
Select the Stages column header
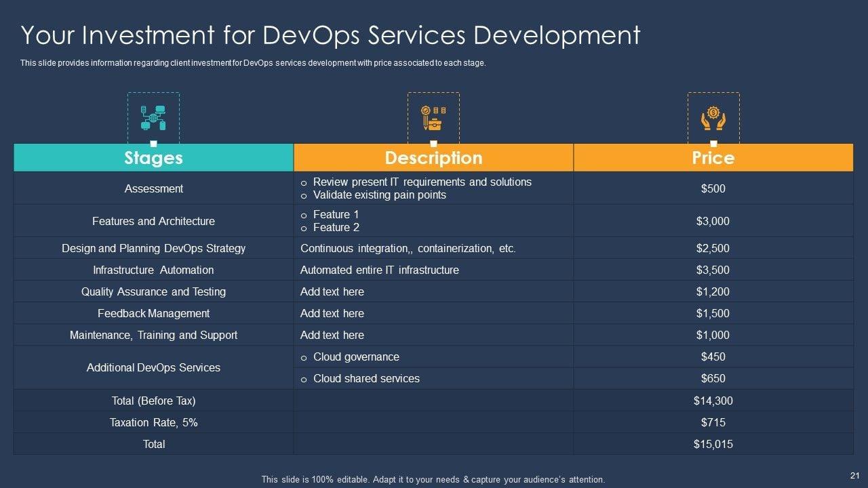click(x=153, y=158)
